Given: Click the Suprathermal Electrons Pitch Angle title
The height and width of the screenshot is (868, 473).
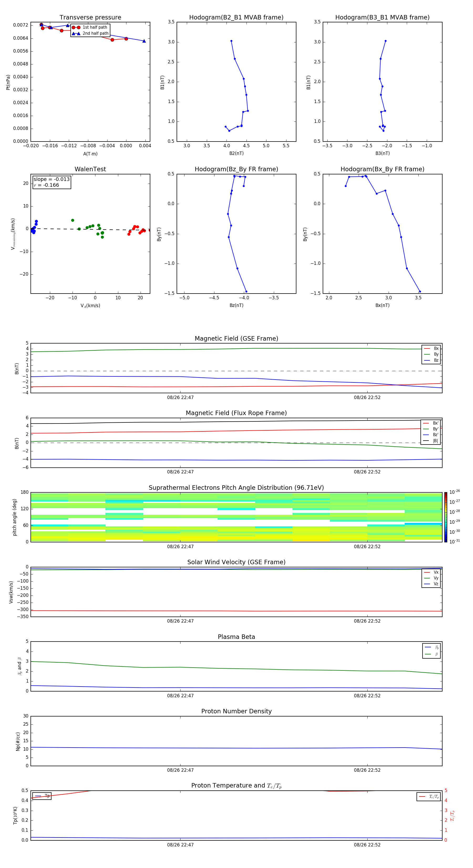Looking at the screenshot, I should pyautogui.click(x=236, y=488).
